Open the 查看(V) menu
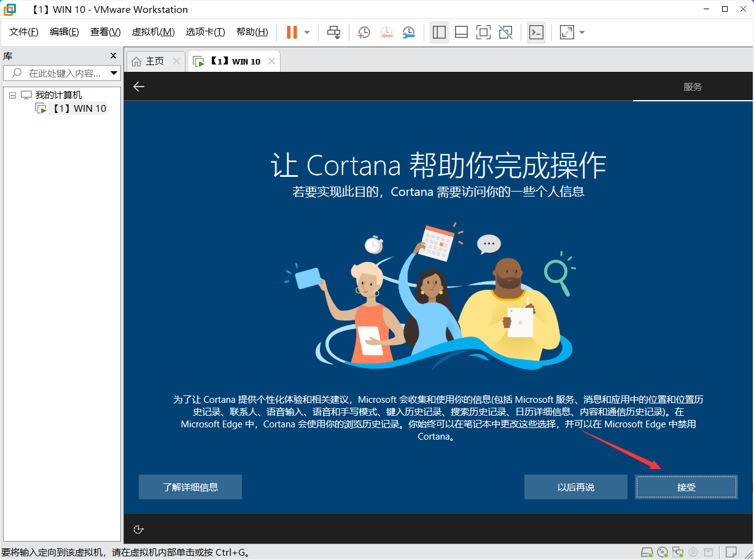The width and height of the screenshot is (754, 560). (106, 32)
